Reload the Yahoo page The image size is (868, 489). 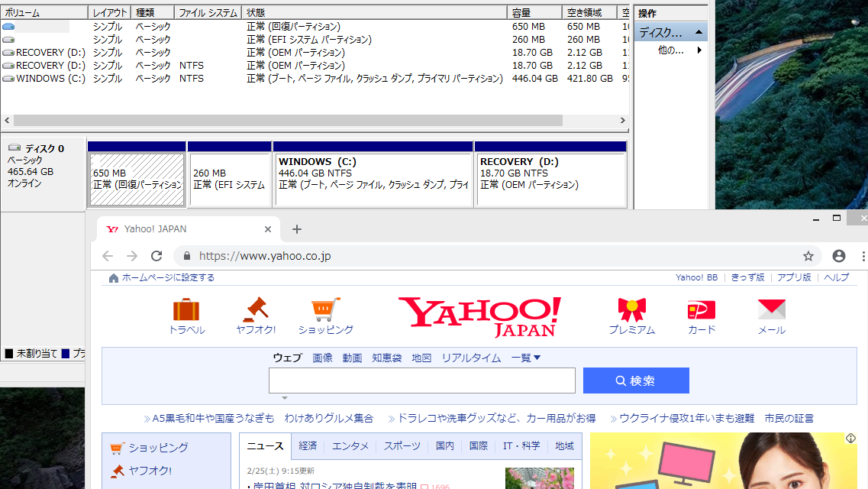[156, 256]
